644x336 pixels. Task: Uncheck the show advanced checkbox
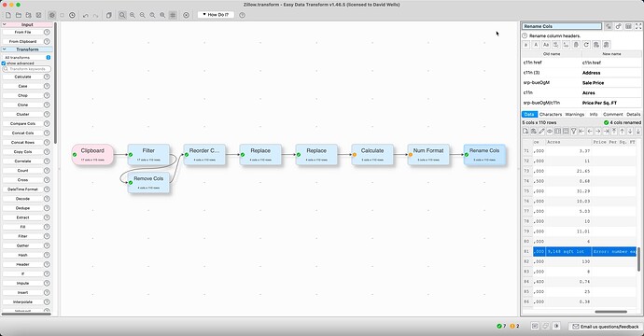4,63
